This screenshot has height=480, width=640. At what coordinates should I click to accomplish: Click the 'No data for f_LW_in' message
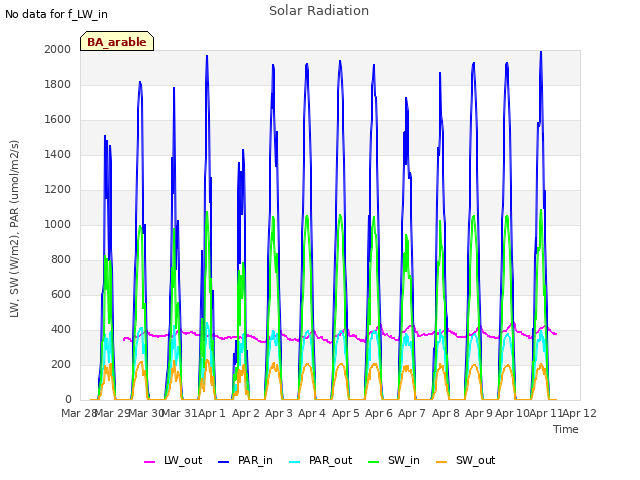pyautogui.click(x=56, y=14)
